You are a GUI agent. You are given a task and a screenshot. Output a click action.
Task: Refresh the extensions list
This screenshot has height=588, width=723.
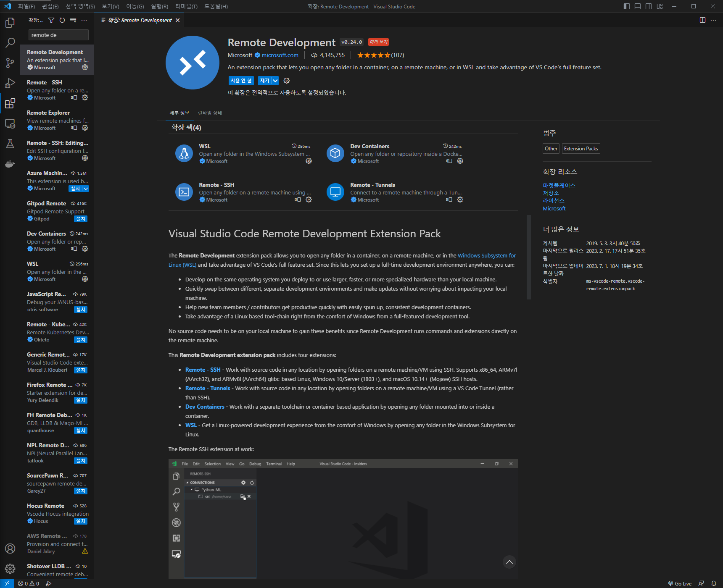pos(62,20)
